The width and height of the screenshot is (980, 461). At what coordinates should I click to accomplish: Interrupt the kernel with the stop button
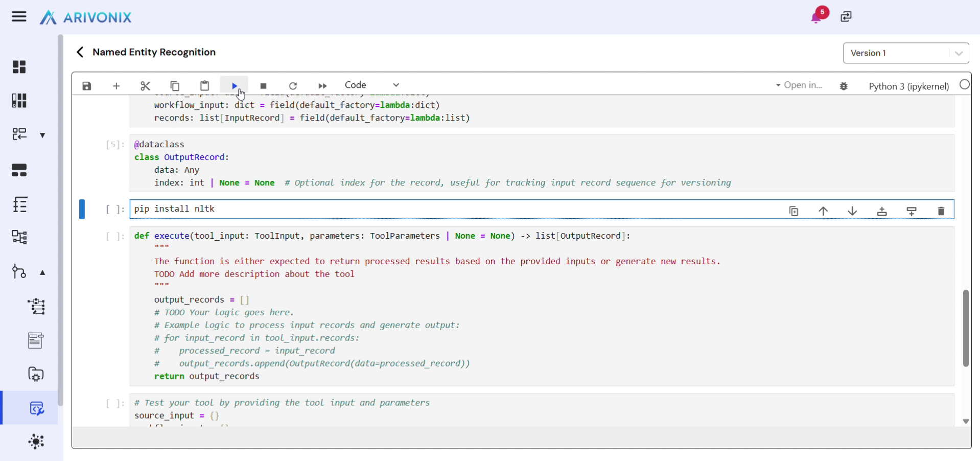(x=263, y=86)
